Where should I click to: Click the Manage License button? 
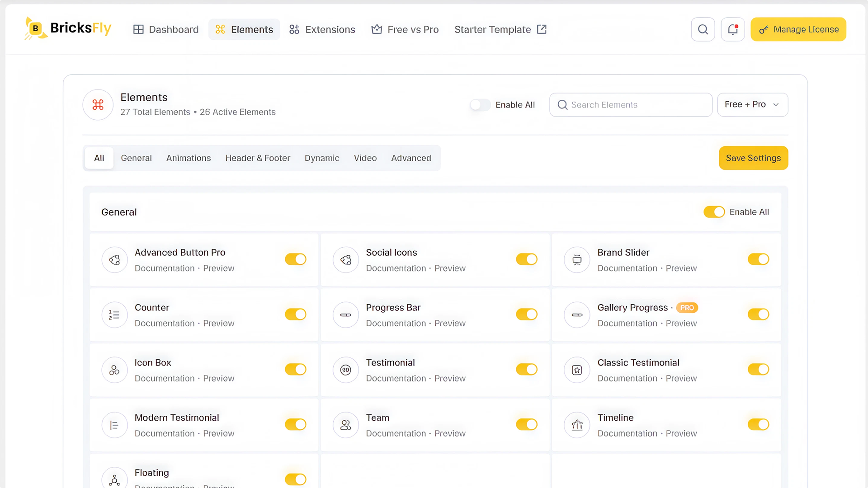click(798, 29)
